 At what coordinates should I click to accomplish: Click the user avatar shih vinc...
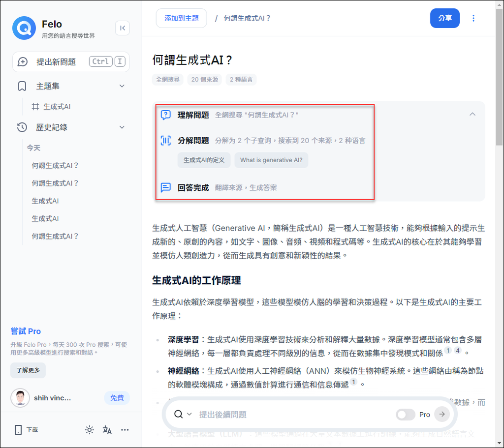[20, 398]
